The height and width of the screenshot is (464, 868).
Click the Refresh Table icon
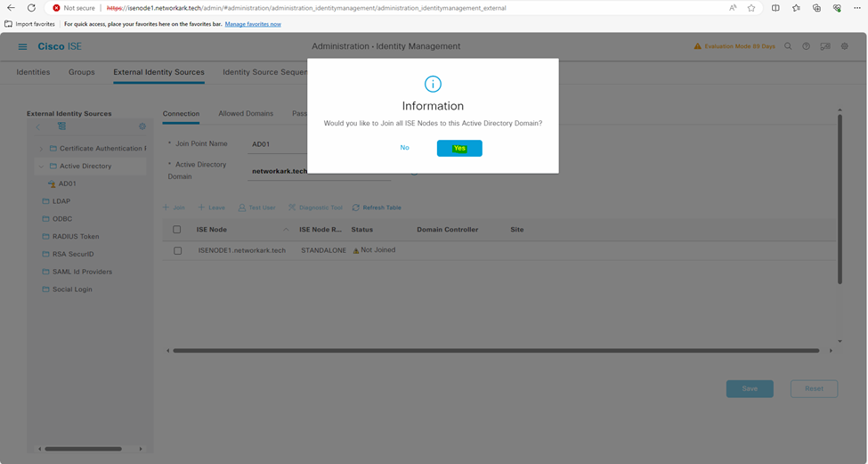(356, 208)
